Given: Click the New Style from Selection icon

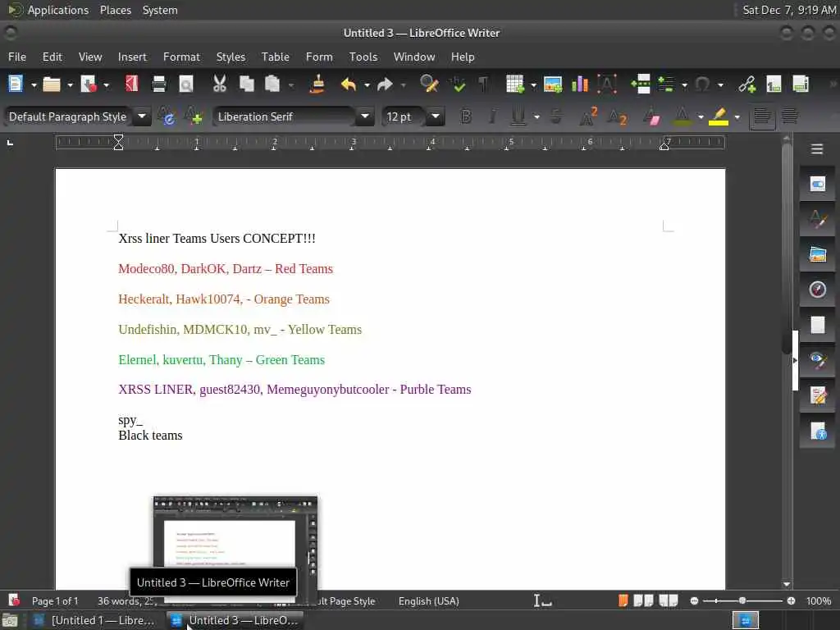Looking at the screenshot, I should pos(194,116).
